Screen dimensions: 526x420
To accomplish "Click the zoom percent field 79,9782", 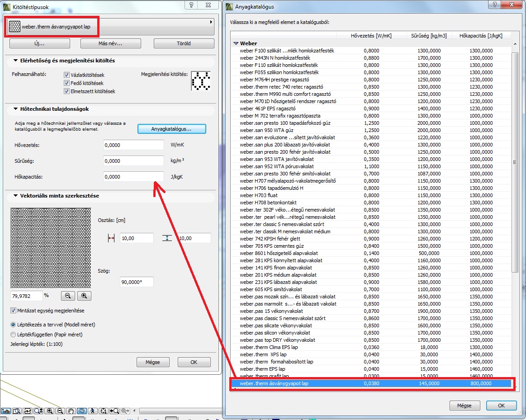I will click(x=27, y=296).
